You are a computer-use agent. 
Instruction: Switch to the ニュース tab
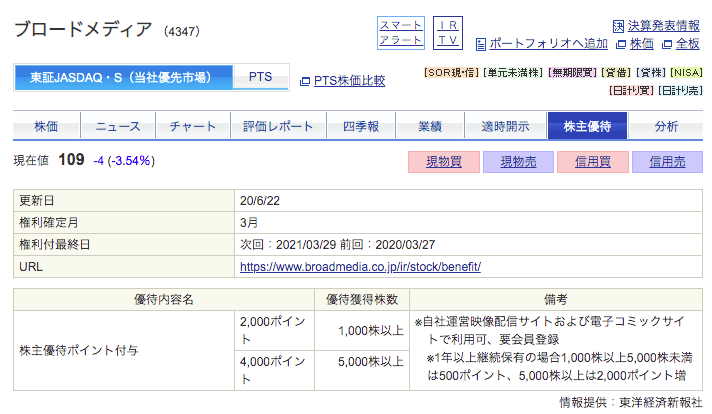coord(118,126)
